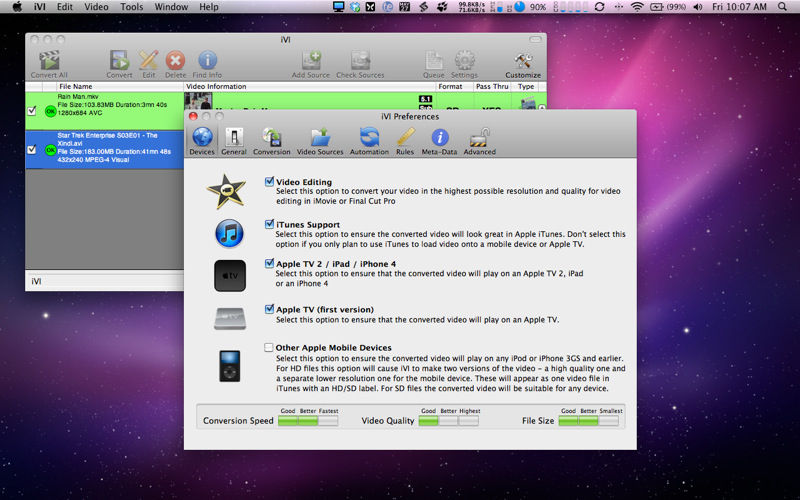Open the Meta-Data preferences pane
This screenshot has width=800, height=500.
click(439, 141)
